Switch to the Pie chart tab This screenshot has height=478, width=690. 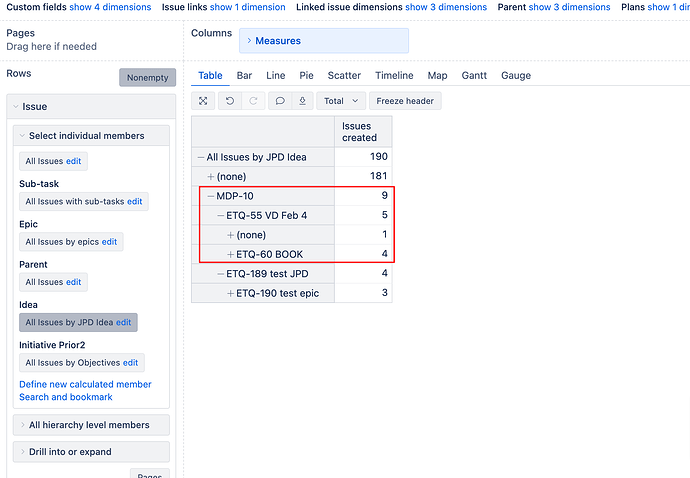click(306, 75)
